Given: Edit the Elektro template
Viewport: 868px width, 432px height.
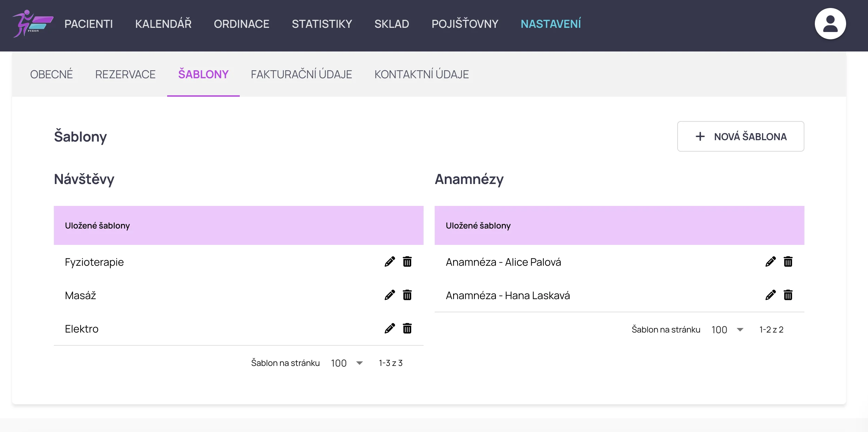Looking at the screenshot, I should [x=390, y=328].
